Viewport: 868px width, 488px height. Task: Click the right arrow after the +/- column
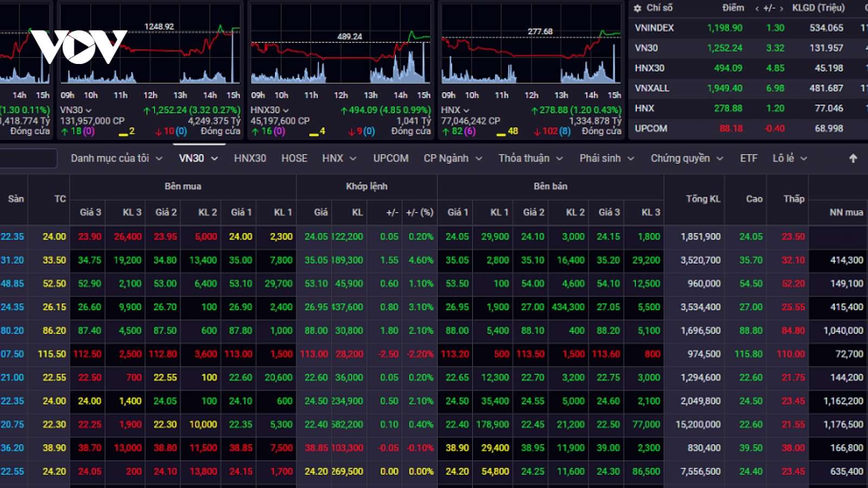point(782,8)
